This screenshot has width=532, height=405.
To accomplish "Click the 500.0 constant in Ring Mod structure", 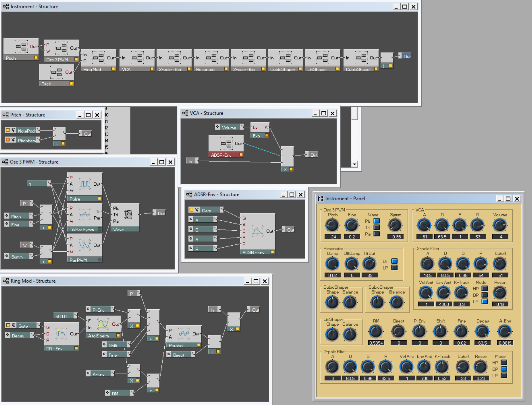I will coord(65,316).
